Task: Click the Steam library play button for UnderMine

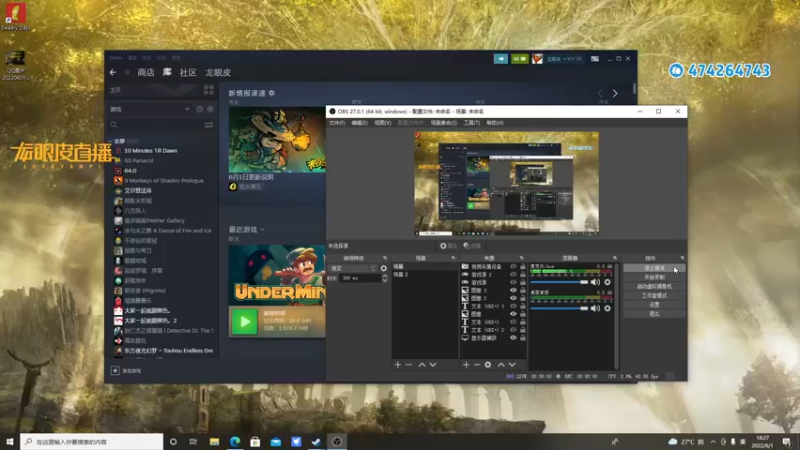Action: tap(244, 321)
